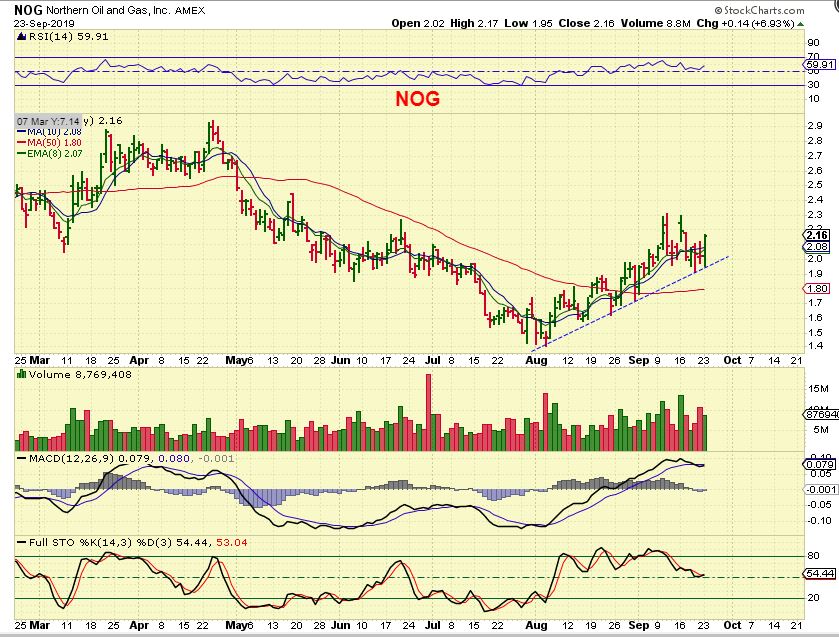
Task: Click the -0.10 MACD axis label
Action: pos(819,521)
